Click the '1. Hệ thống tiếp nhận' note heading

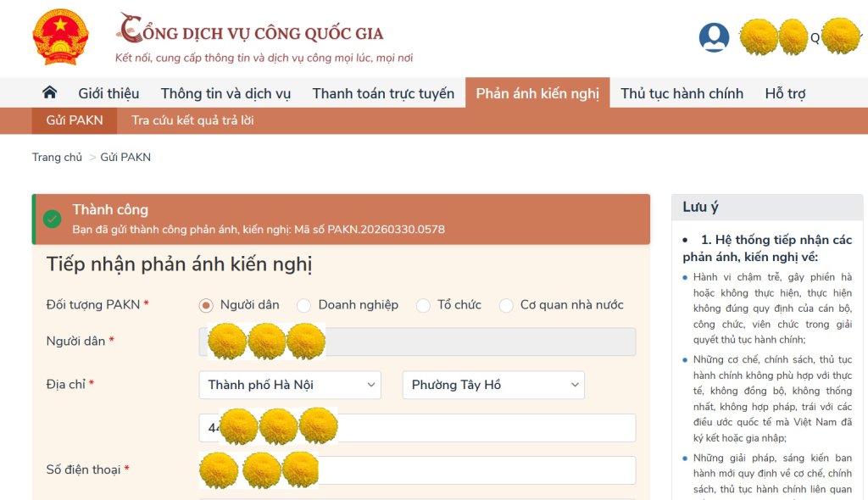point(767,248)
